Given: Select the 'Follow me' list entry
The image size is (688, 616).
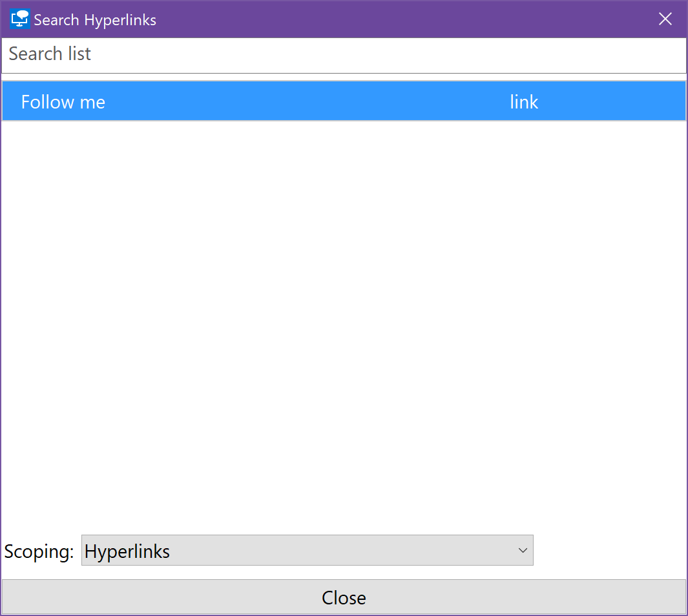Looking at the screenshot, I should click(x=344, y=101).
